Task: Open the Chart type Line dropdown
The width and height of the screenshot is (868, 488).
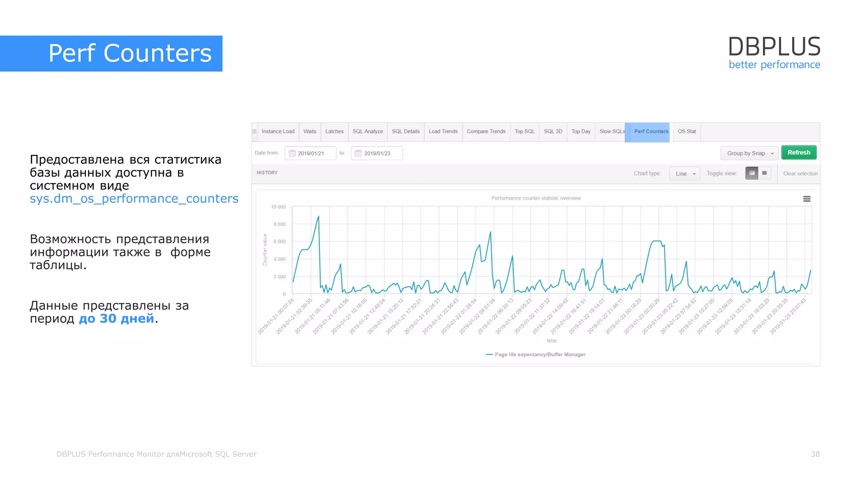Action: pyautogui.click(x=684, y=174)
